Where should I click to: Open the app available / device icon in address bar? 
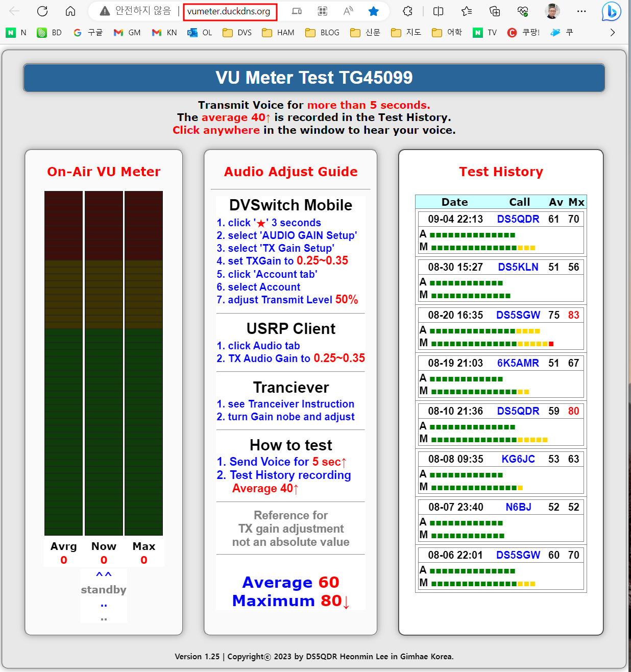coord(297,11)
